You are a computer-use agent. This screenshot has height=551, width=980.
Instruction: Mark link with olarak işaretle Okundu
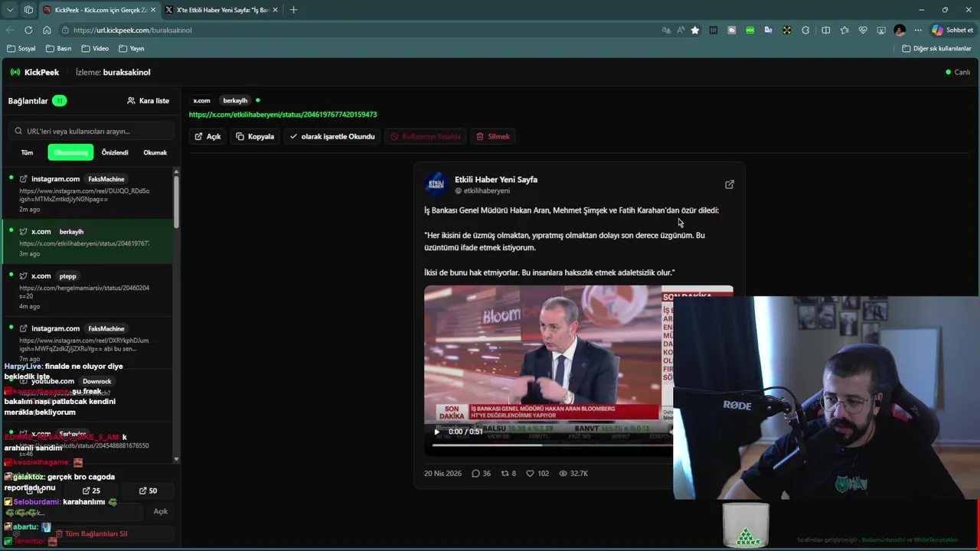click(x=332, y=136)
